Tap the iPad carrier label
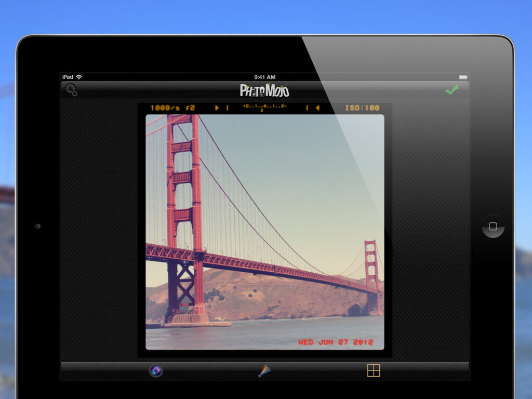The image size is (532, 399). click(x=68, y=77)
